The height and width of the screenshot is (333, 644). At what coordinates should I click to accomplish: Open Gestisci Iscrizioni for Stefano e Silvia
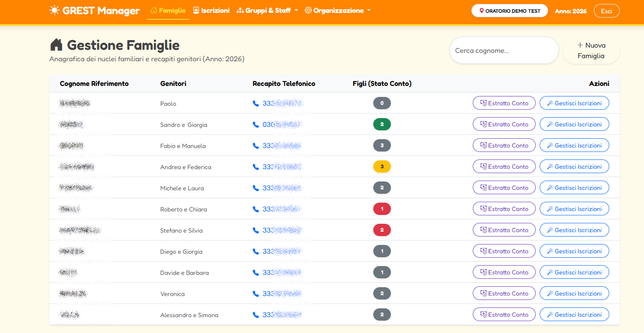pos(574,230)
